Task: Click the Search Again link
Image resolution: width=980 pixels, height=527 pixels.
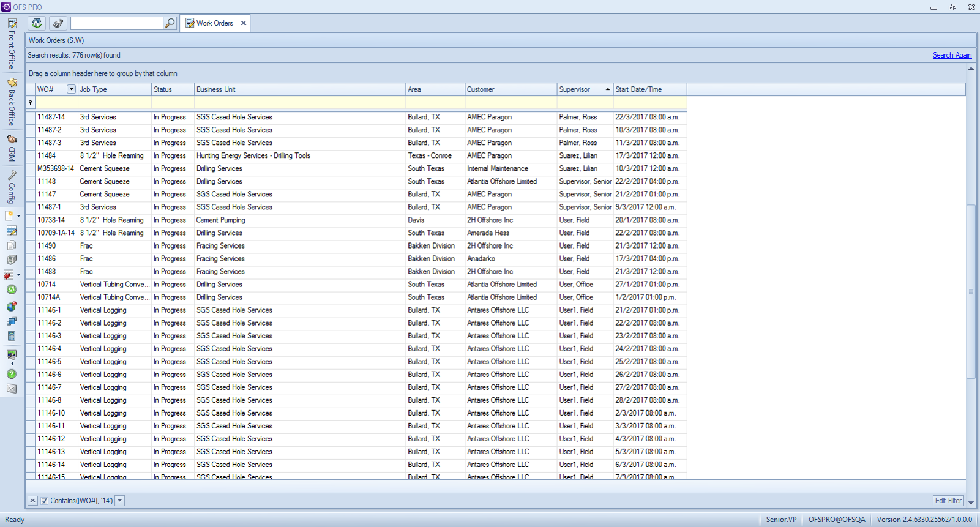Action: pos(952,55)
